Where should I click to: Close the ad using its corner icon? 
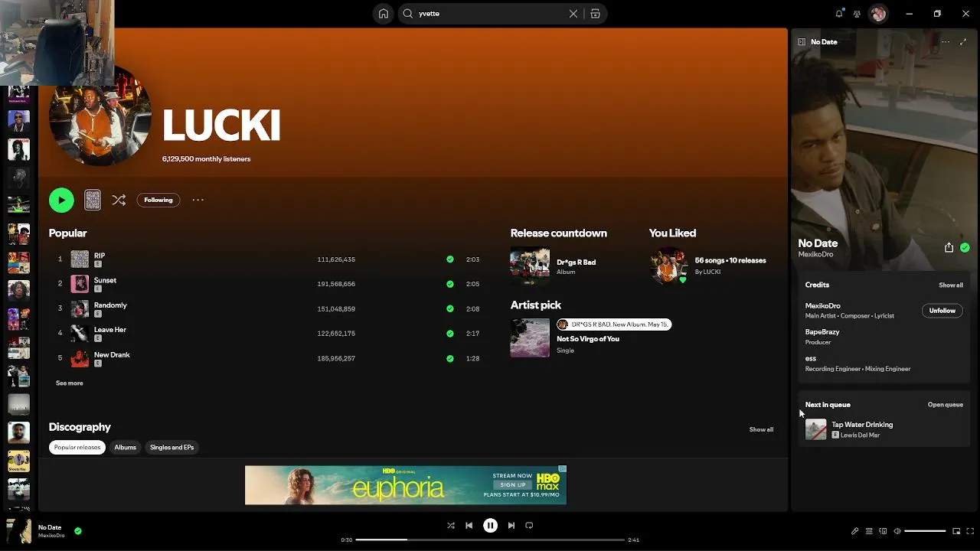point(562,469)
